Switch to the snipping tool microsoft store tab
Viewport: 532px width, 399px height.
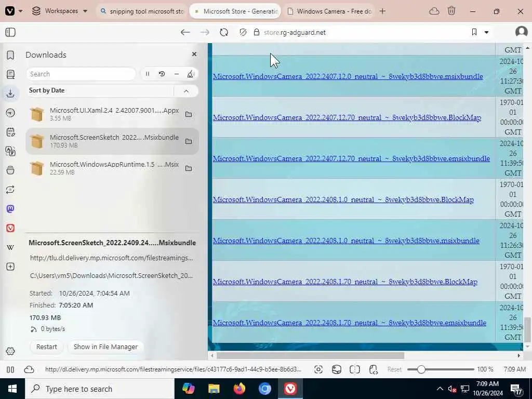point(142,11)
